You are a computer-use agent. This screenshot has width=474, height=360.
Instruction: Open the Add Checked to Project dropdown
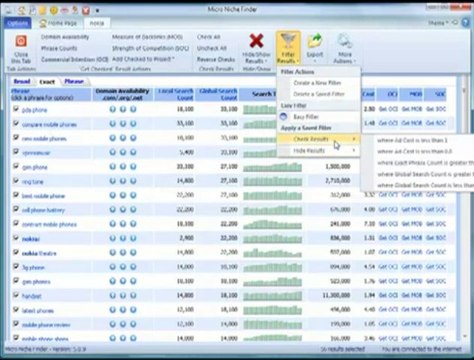click(143, 59)
